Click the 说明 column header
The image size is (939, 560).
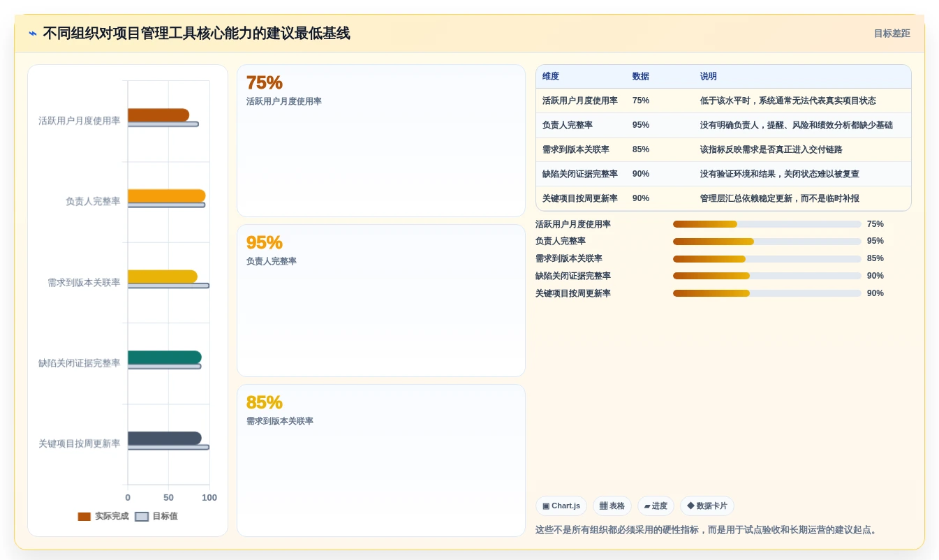point(709,77)
